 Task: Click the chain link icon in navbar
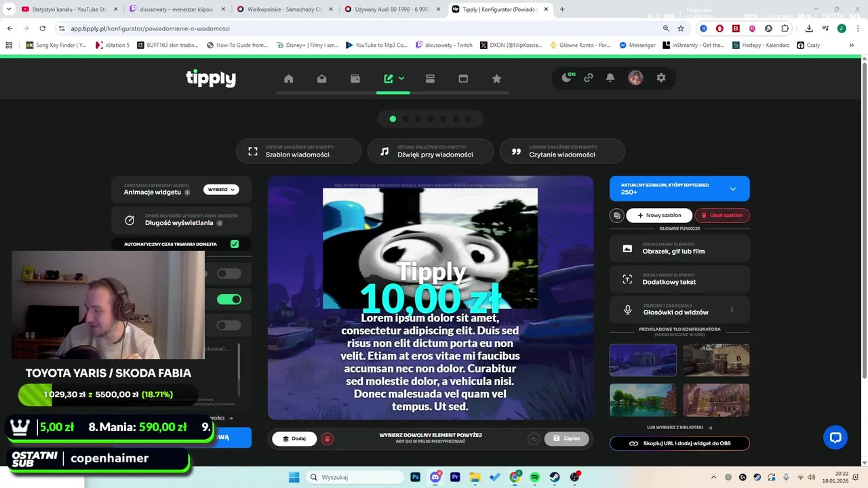coord(589,78)
